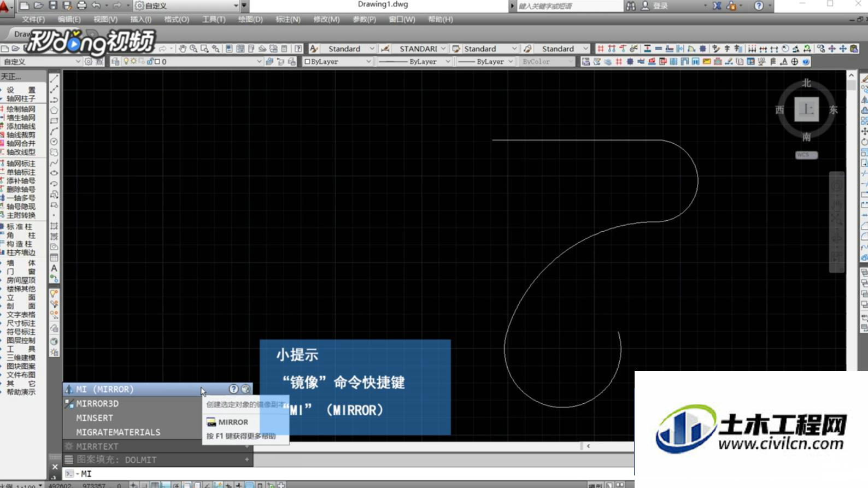Screen dimensions: 868x488
Task: Click the Save icon in quick access toolbar
Action: 53,5
